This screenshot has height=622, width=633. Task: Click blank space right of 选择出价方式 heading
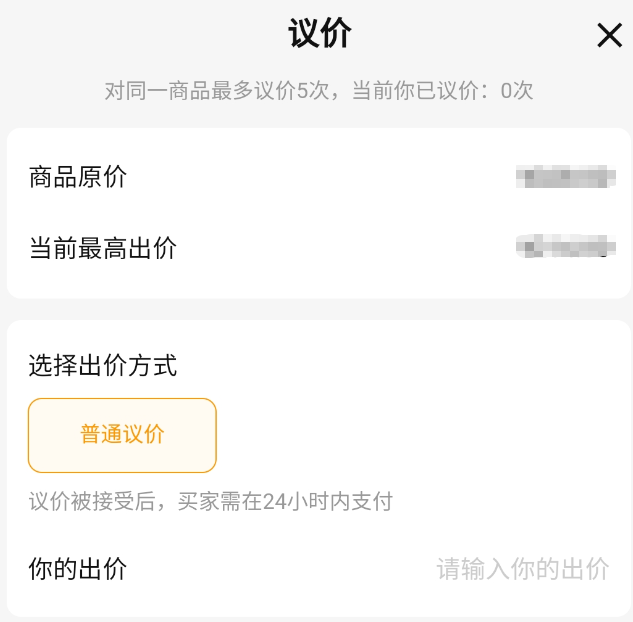click(x=400, y=366)
